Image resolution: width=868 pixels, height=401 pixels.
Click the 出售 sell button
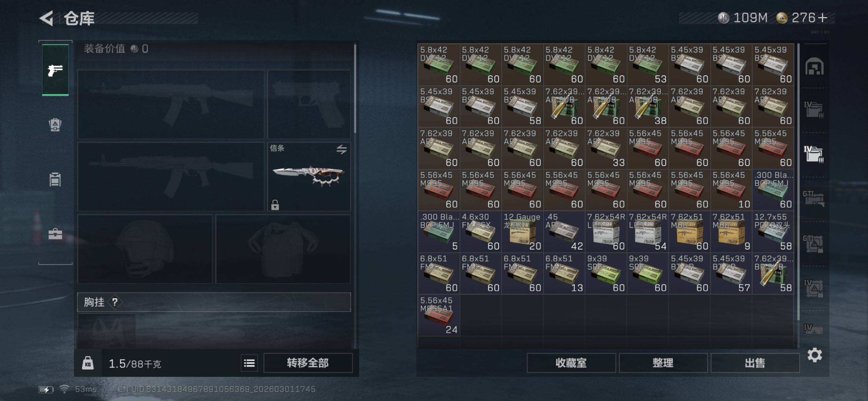click(x=755, y=363)
